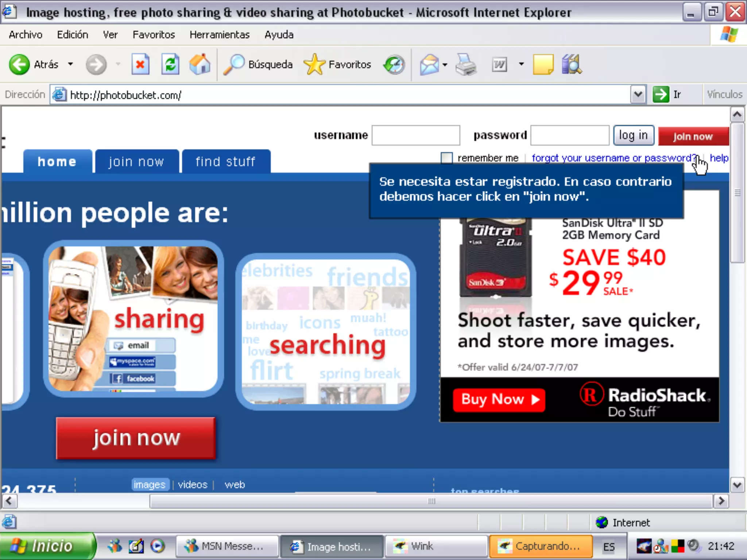The height and width of the screenshot is (560, 747).
Task: Open the History toolbar icon
Action: 394,65
